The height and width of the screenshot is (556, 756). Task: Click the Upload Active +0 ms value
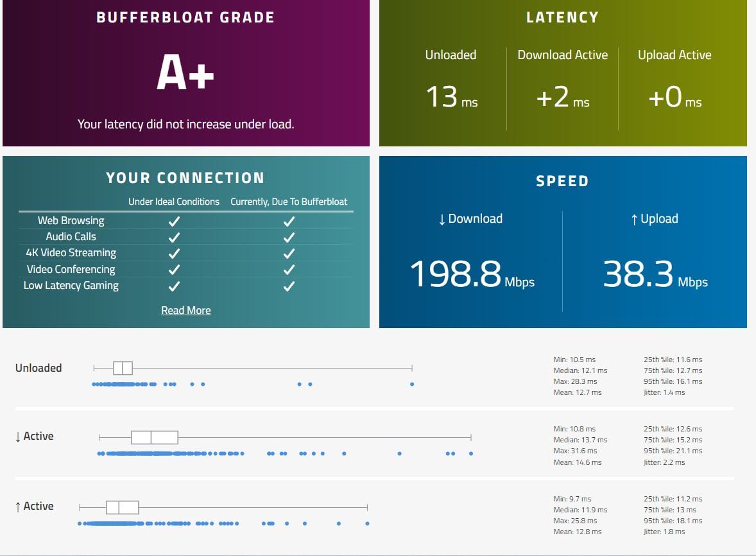pyautogui.click(x=674, y=97)
